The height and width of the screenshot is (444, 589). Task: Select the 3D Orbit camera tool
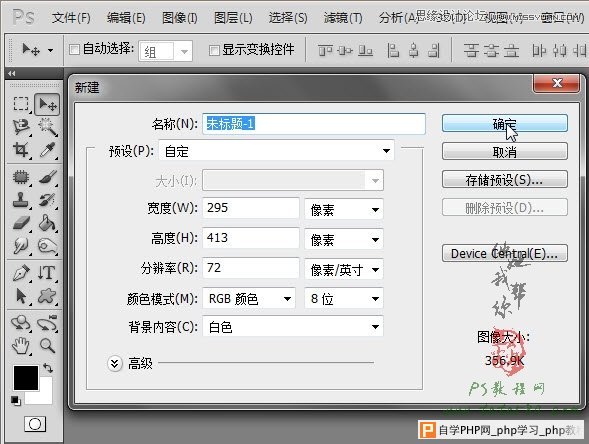pyautogui.click(x=47, y=323)
